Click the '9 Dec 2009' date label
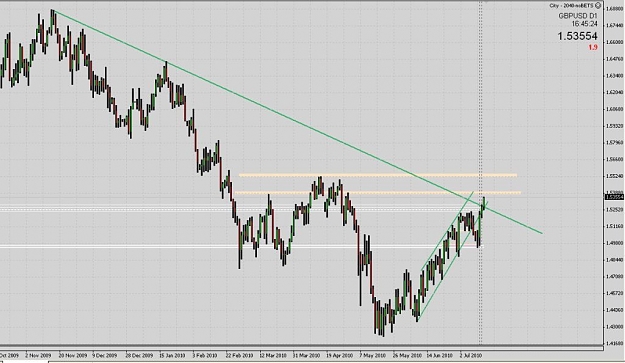Screen dimensions: 625x363 click(105, 355)
